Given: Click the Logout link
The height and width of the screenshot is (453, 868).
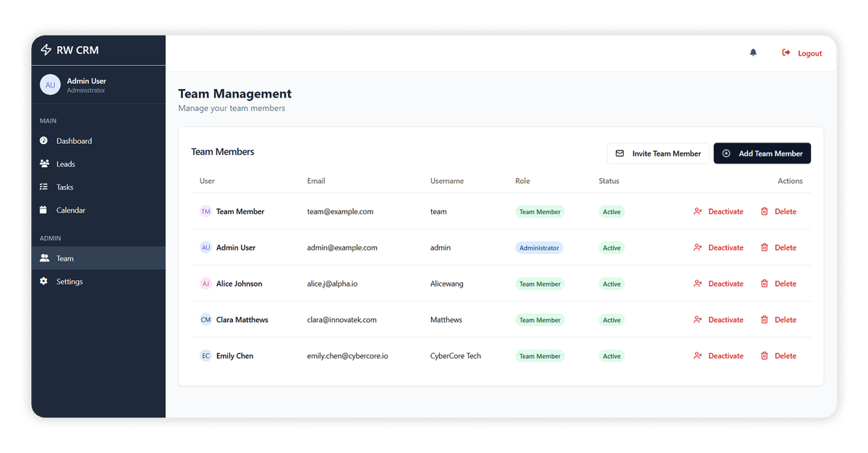Looking at the screenshot, I should (802, 53).
